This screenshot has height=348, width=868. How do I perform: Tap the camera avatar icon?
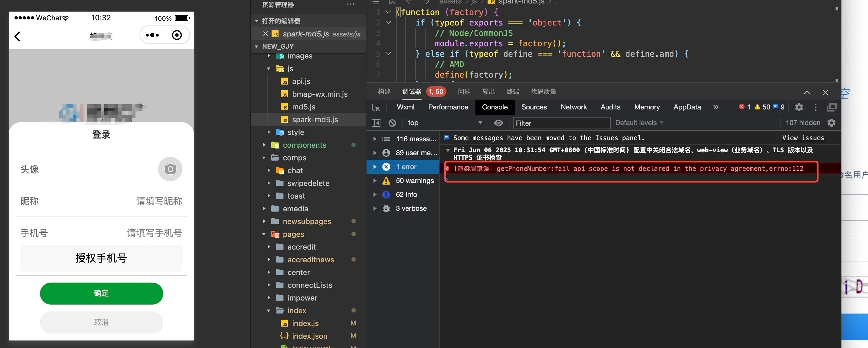coord(170,169)
